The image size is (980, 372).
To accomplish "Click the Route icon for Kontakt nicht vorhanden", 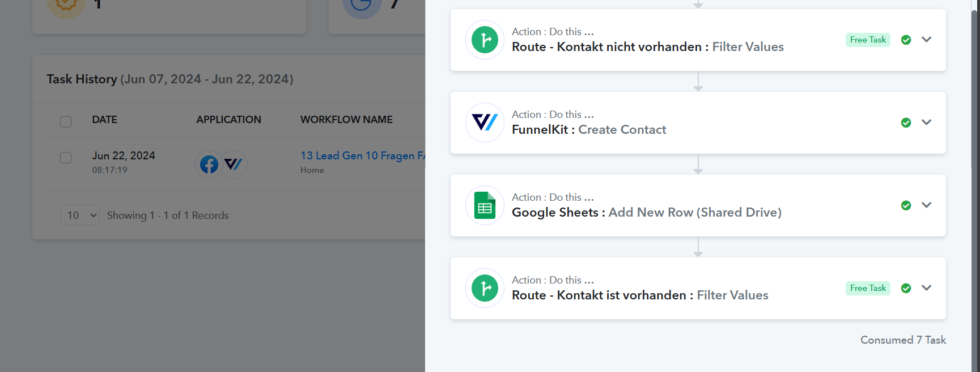I will point(485,40).
